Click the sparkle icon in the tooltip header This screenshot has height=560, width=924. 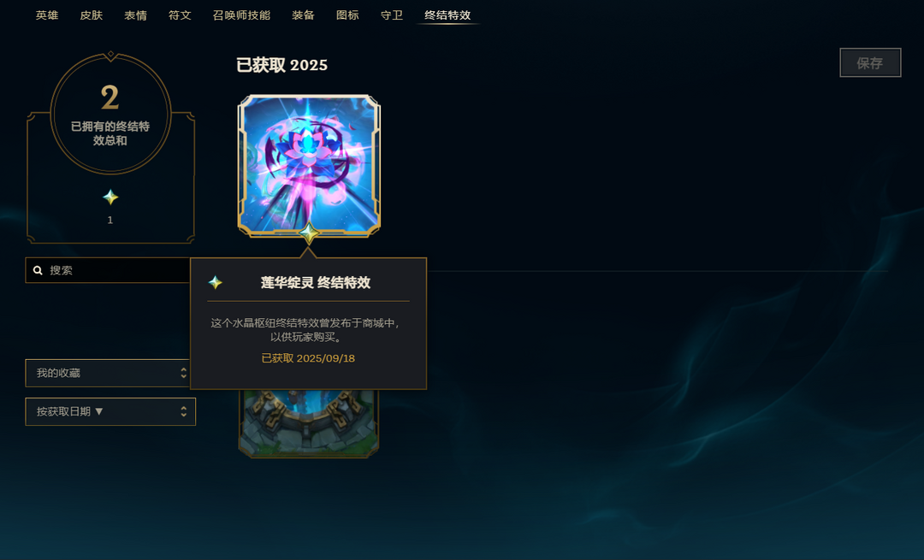[215, 283]
